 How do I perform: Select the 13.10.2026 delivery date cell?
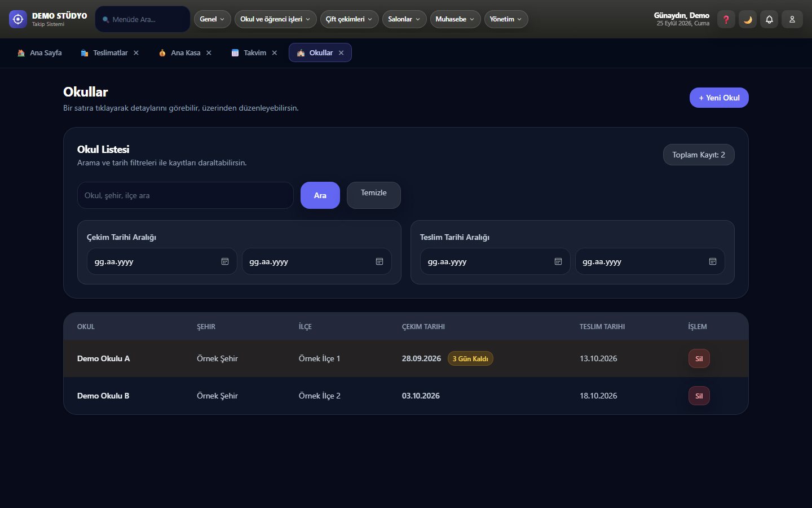click(x=598, y=358)
